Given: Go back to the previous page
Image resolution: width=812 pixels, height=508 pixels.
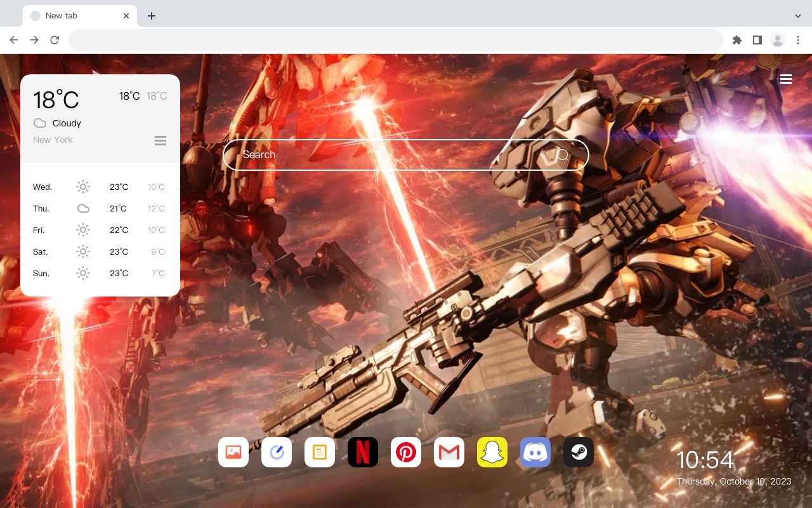Looking at the screenshot, I should [14, 40].
